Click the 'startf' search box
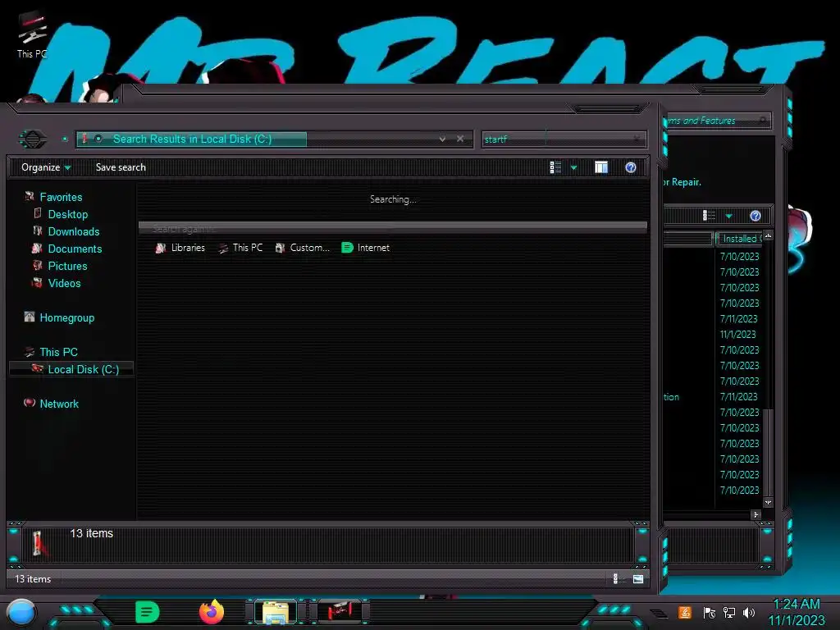The image size is (840, 630). [564, 139]
